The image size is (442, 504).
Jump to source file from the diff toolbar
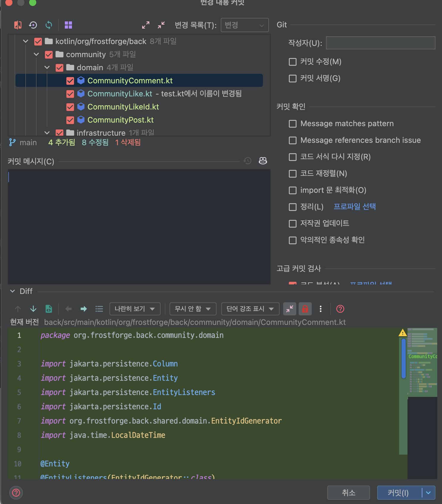click(49, 309)
